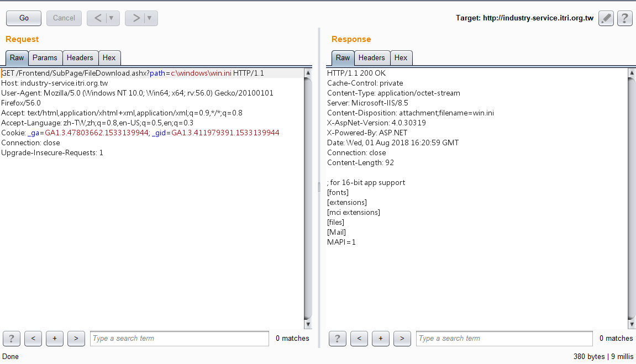
Task: Focus the response search term field
Action: coord(504,339)
